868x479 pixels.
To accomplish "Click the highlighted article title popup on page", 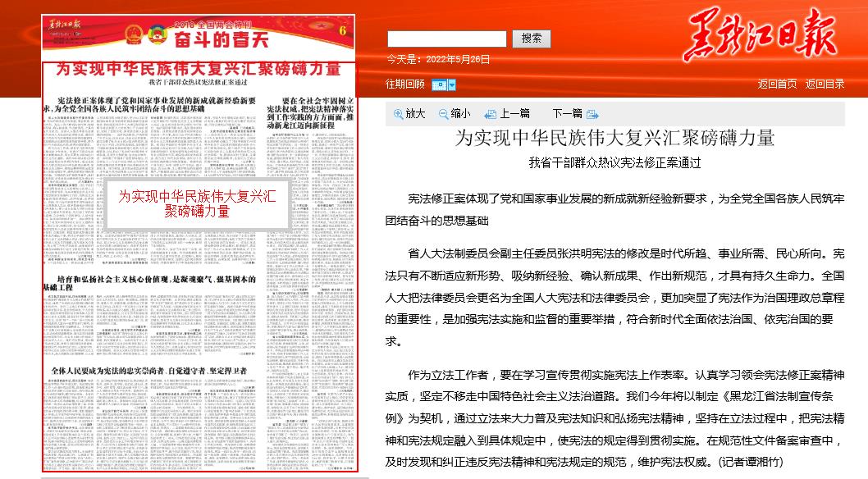I will point(197,204).
